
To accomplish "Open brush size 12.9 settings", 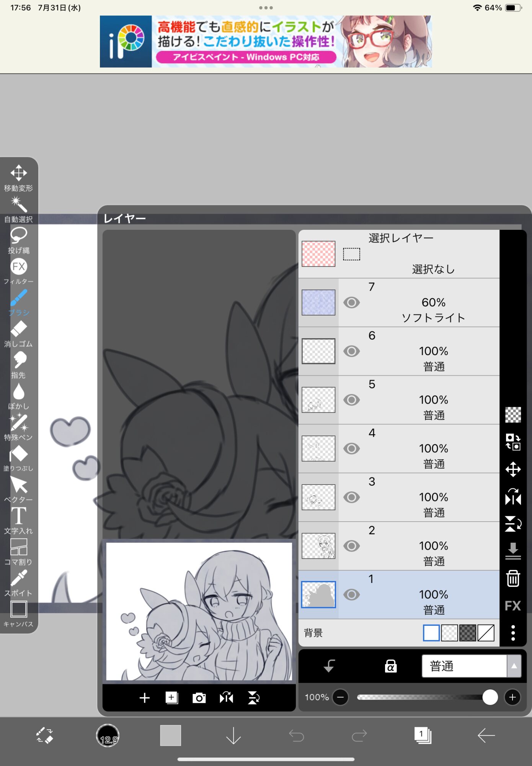I will click(x=108, y=735).
